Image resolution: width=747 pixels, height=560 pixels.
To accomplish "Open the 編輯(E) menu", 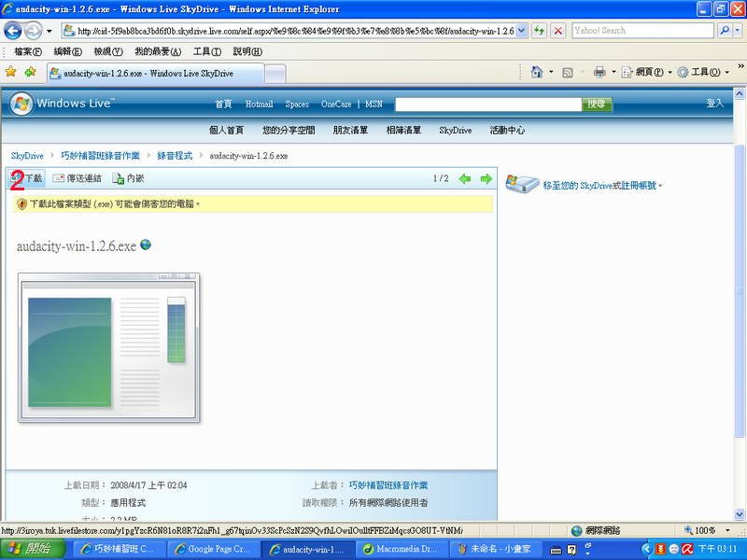I will pyautogui.click(x=67, y=51).
